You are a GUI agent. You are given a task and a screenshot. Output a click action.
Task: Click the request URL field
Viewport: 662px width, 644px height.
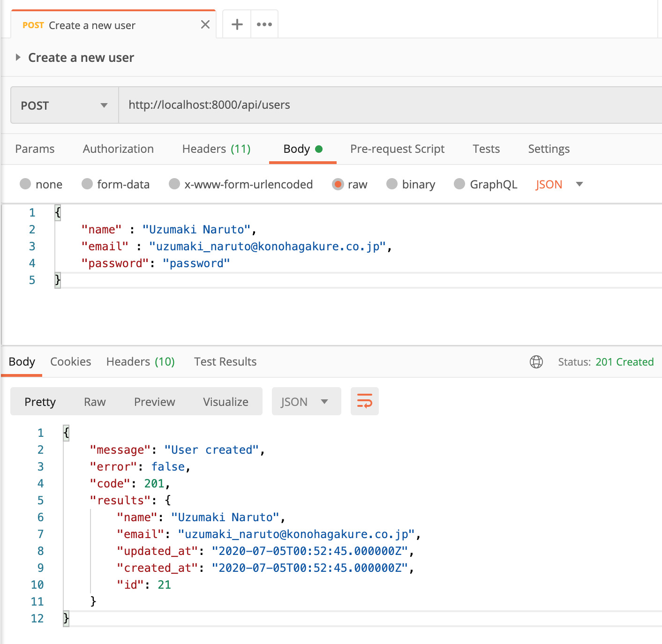(x=390, y=105)
